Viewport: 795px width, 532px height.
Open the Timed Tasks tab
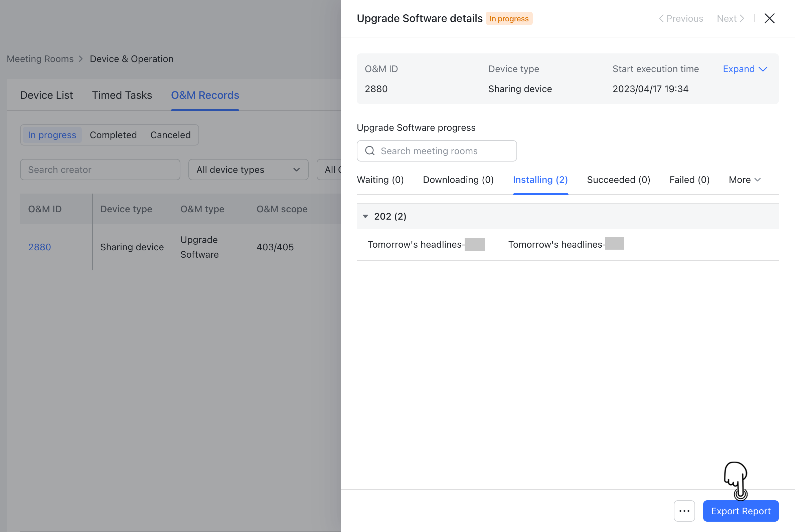(x=122, y=95)
